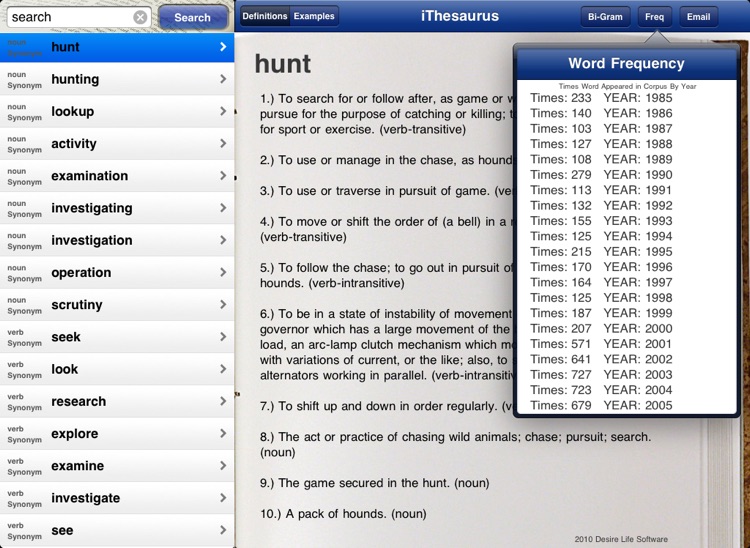Select the verb synonym 'examine'

tap(117, 466)
